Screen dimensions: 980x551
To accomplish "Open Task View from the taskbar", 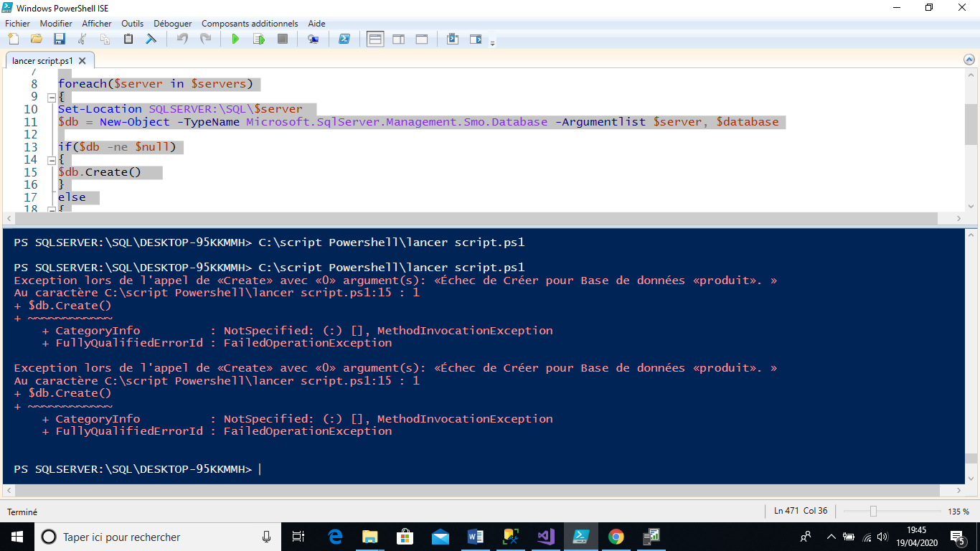I will (x=299, y=537).
